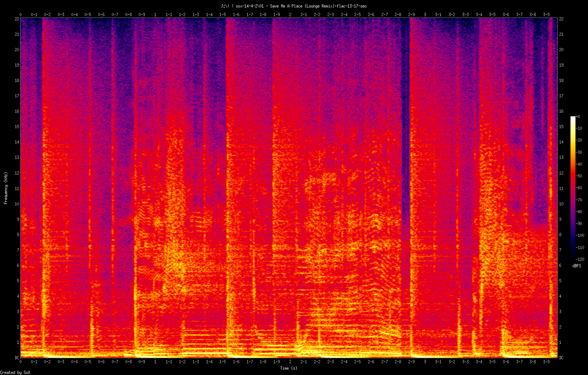
Task: Click the '-40' value on the dBFS scale
Action: 579,164
